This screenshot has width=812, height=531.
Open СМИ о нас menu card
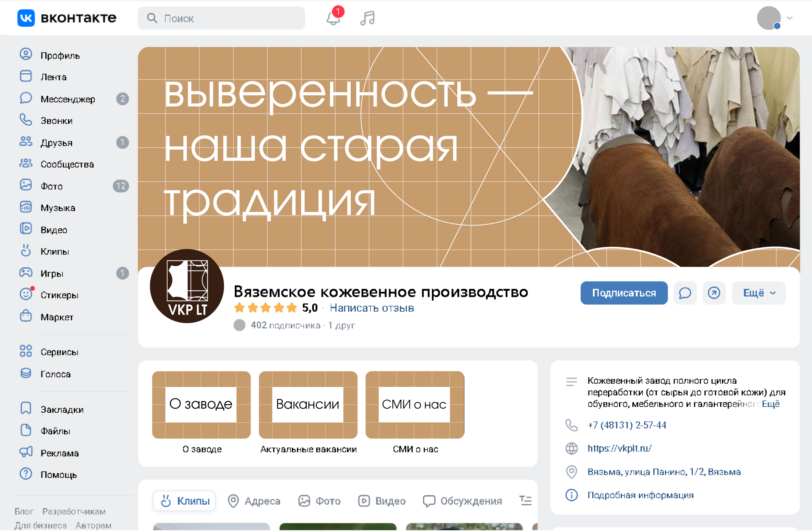coord(415,405)
